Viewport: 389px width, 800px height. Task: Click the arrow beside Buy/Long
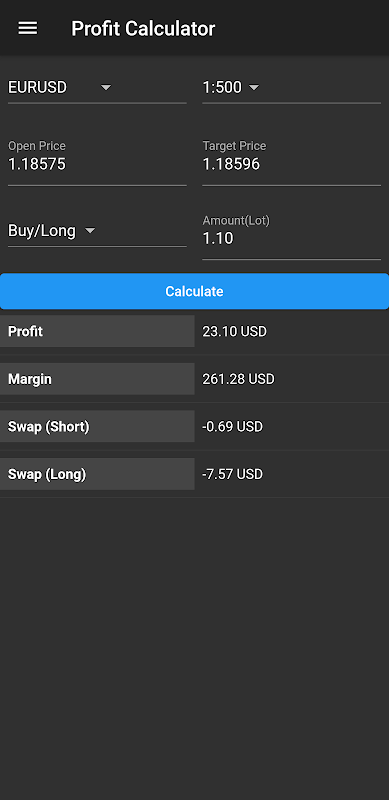90,231
